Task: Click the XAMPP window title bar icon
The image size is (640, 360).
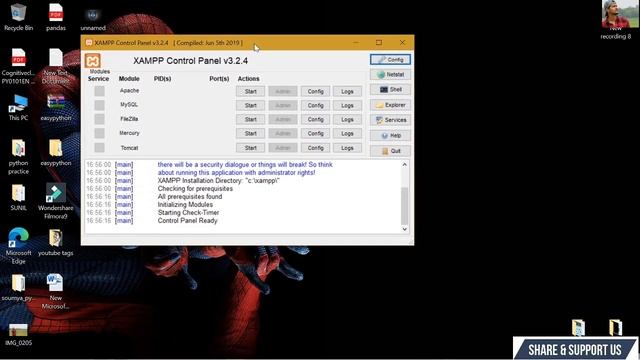Action: [x=89, y=42]
